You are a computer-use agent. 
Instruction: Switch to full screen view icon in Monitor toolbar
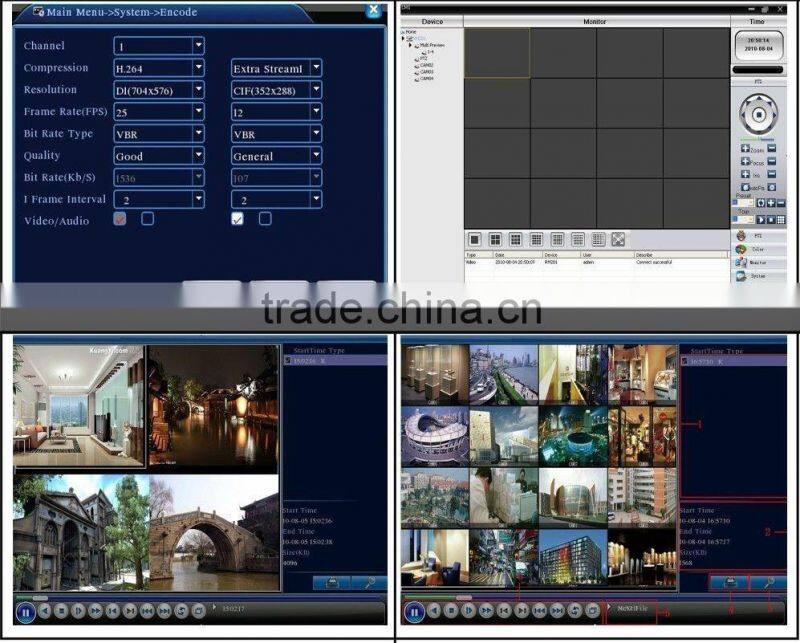[617, 238]
